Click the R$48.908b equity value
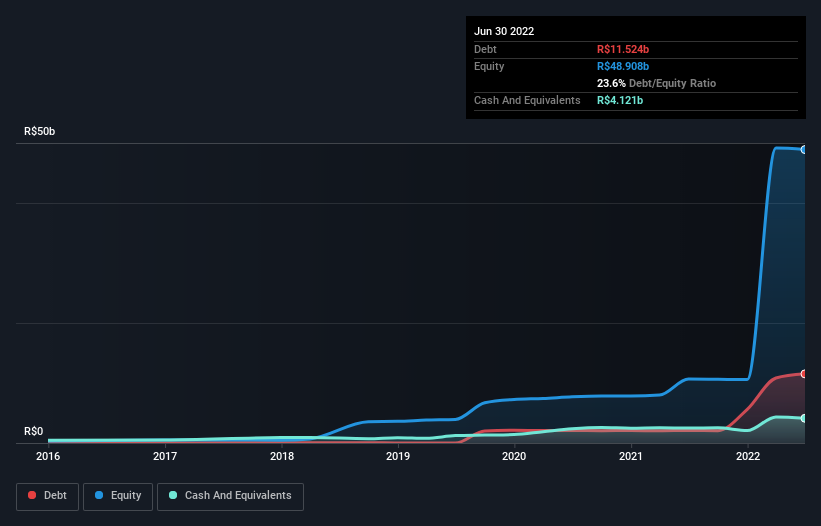This screenshot has height=526, width=821. pyautogui.click(x=623, y=66)
